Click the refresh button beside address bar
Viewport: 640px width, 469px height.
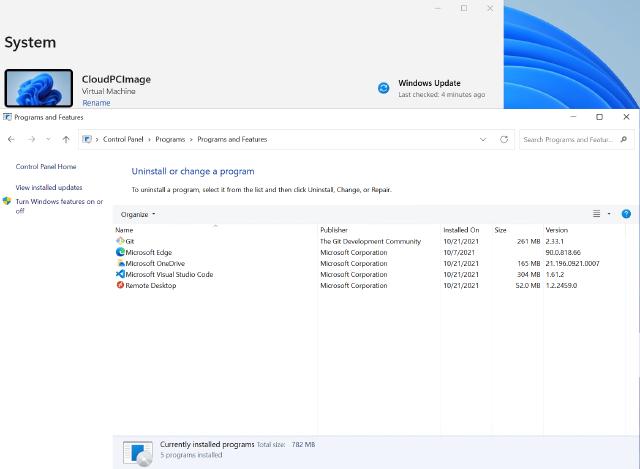tap(504, 139)
